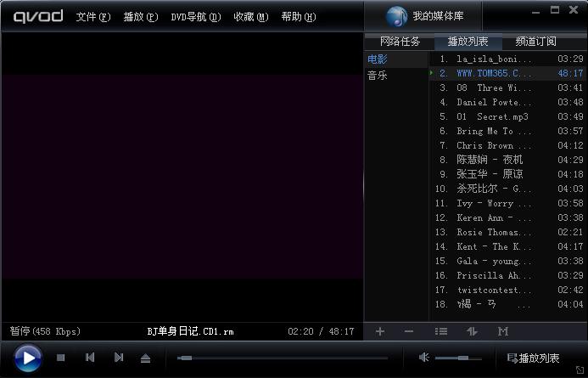The width and height of the screenshot is (588, 378).
Task: Select the 音乐 category in the sidebar
Action: [x=377, y=76]
